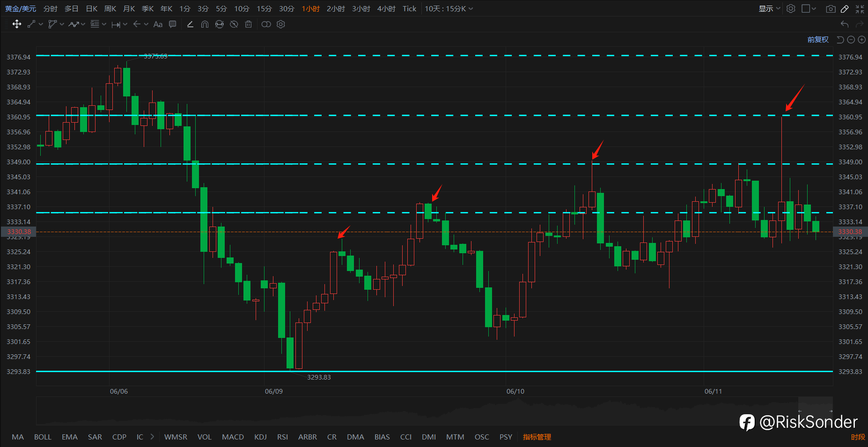The height and width of the screenshot is (447, 868).
Task: Zoom out chart with minus circle
Action: click(851, 40)
